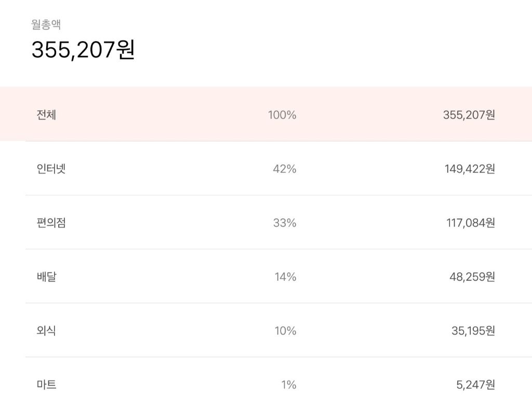Open the 인터넷 spending category
This screenshot has width=532, height=407.
click(51, 169)
